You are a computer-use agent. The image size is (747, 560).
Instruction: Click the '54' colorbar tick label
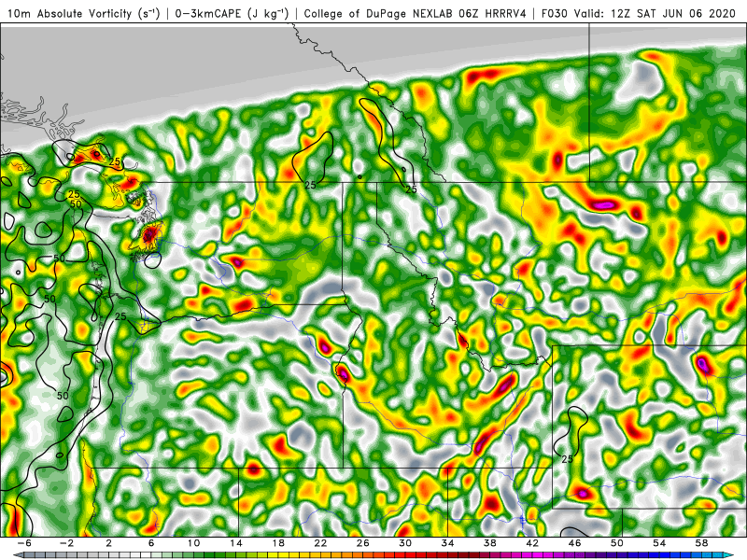pos(659,543)
